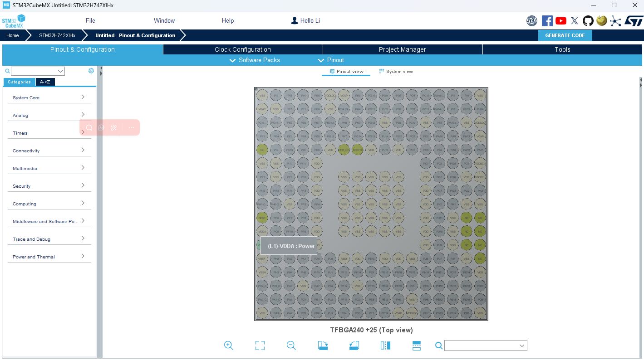Open the Software Packs dropdown

(x=255, y=60)
